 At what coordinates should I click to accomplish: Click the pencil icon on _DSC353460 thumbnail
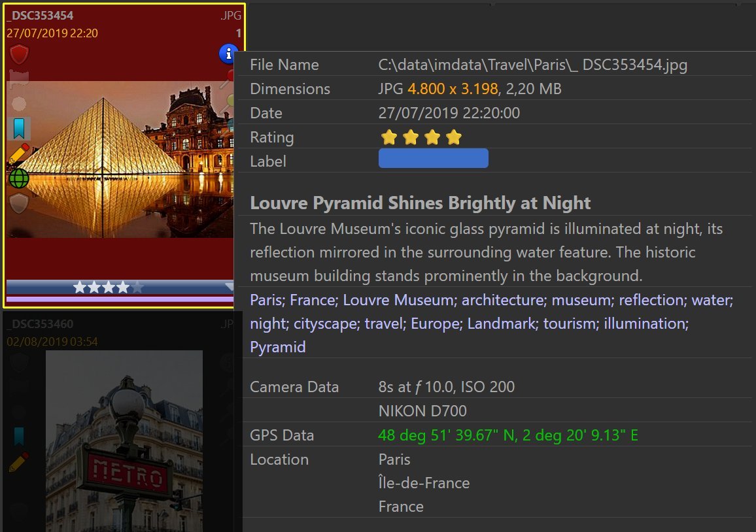click(19, 461)
